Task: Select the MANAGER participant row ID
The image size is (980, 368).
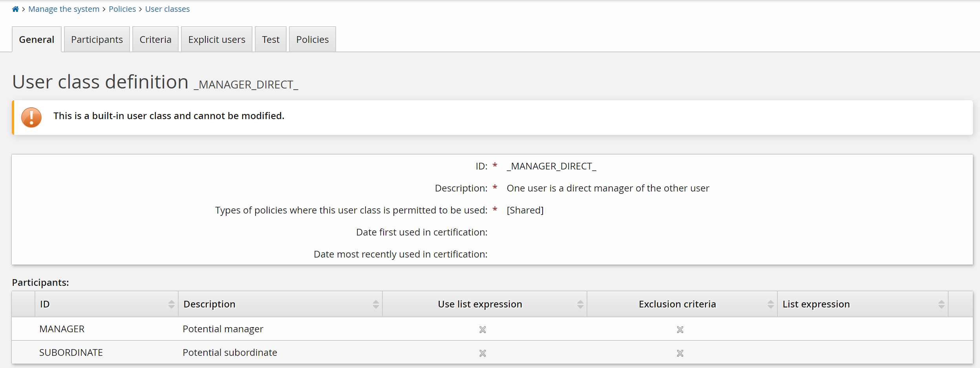Action: tap(62, 329)
